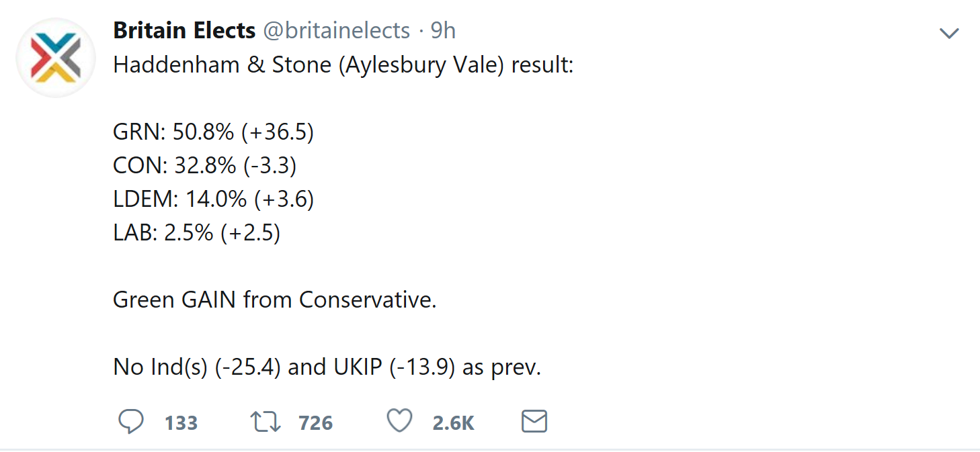This screenshot has height=452, width=980.
Task: Visit the @britainelects handle
Action: pos(335,30)
